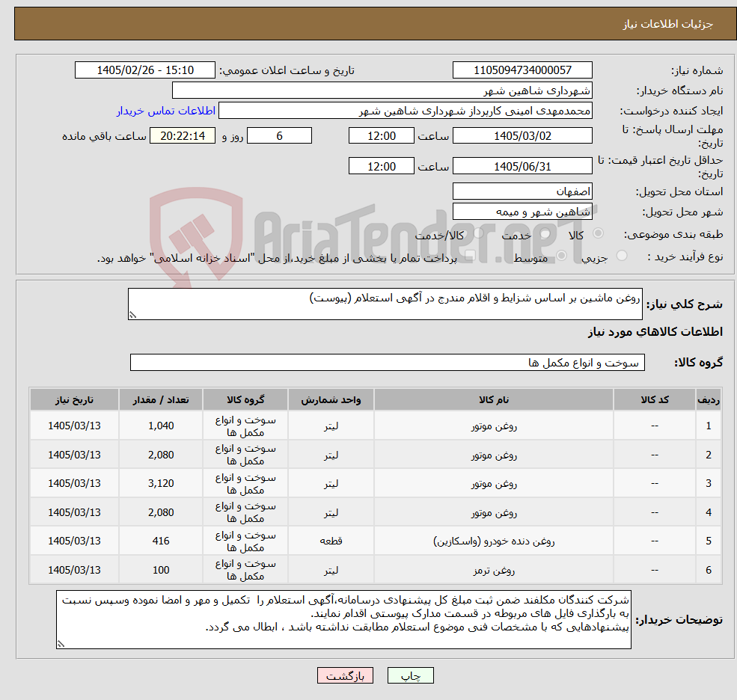Click the چاپ print button
Viewport: 737px width, 700px height.
point(410,675)
